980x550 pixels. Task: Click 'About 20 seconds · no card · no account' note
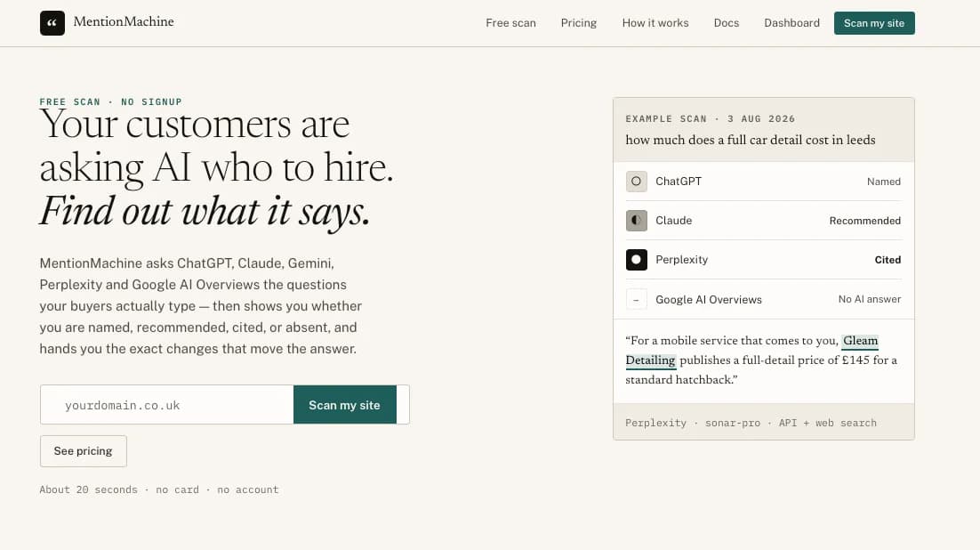point(159,490)
